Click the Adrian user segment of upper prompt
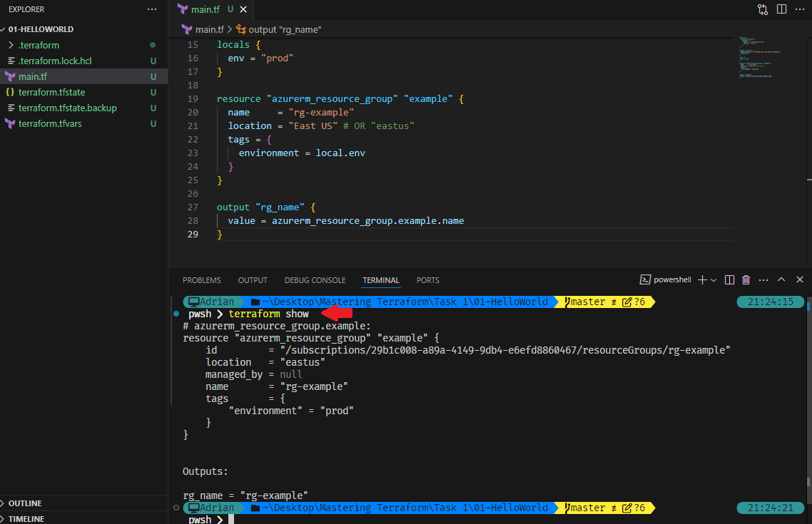This screenshot has width=812, height=524. click(x=211, y=302)
